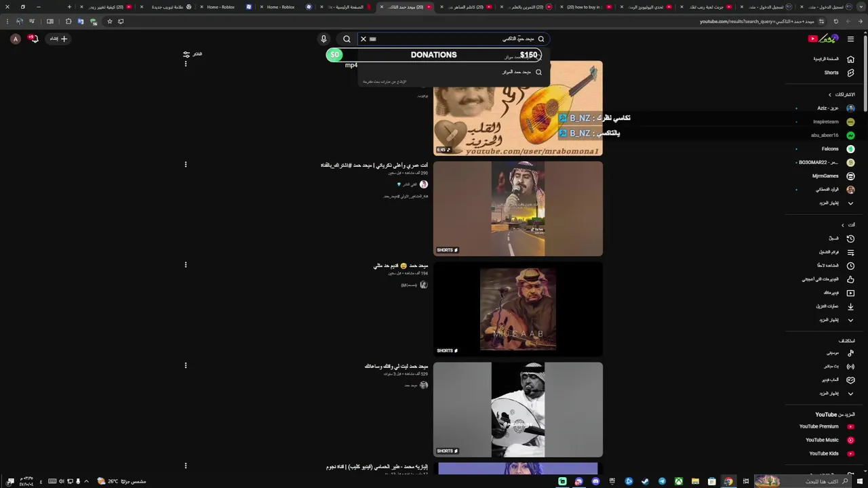The height and width of the screenshot is (488, 868).
Task: Open Subscriptions section chevron
Action: [x=829, y=94]
